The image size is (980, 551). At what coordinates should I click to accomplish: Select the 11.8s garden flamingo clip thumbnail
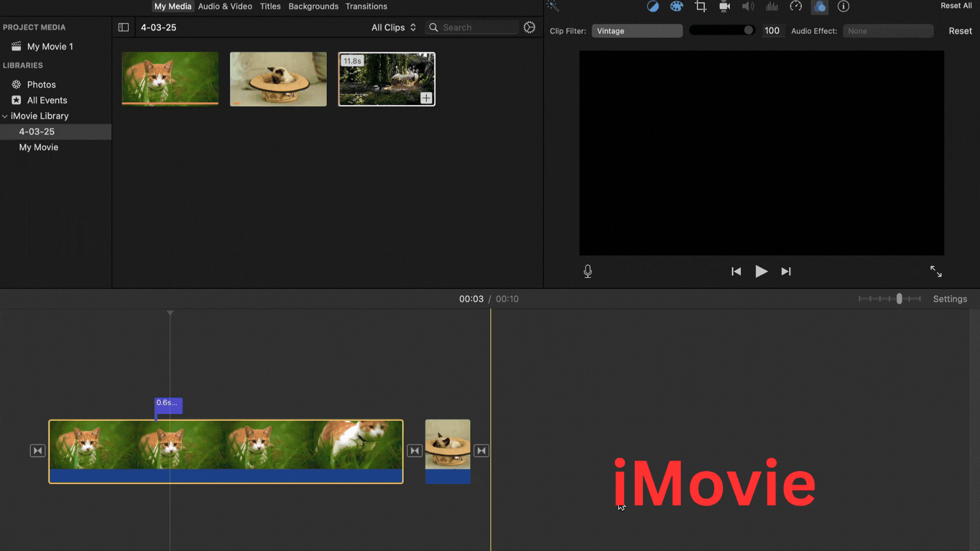[387, 79]
